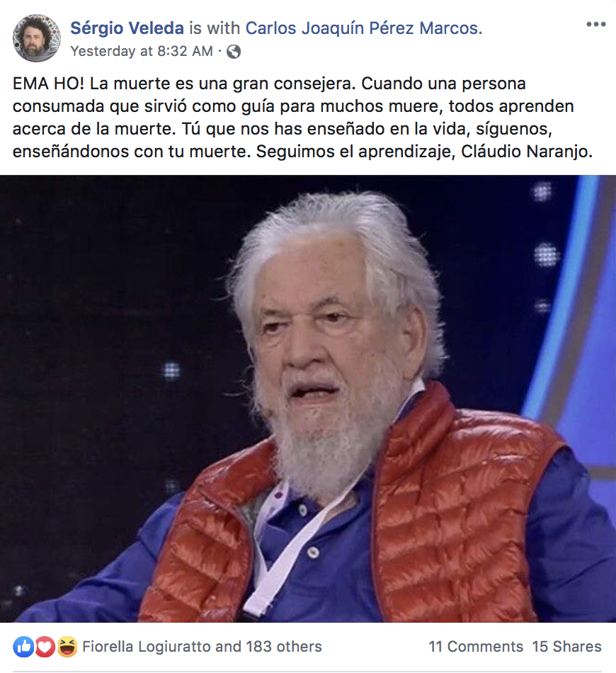The width and height of the screenshot is (616, 673).
Task: Open the photo of the man in the red vest
Action: tap(308, 399)
